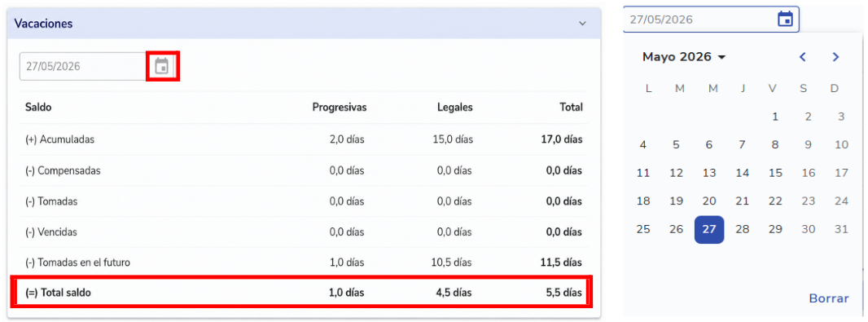
Task: Select day 18 in the calendar
Action: pos(642,201)
